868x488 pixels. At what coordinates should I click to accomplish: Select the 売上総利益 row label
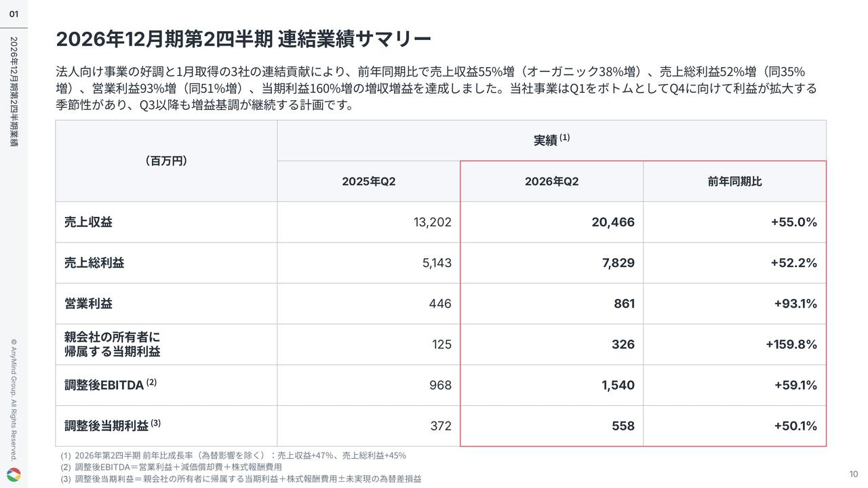[x=94, y=263]
